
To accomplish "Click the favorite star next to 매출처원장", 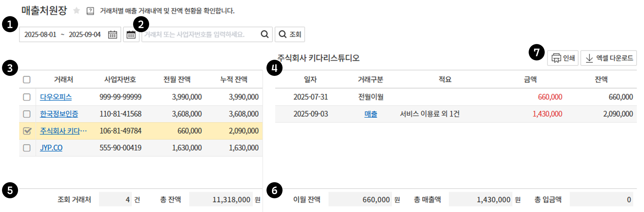I will [76, 11].
